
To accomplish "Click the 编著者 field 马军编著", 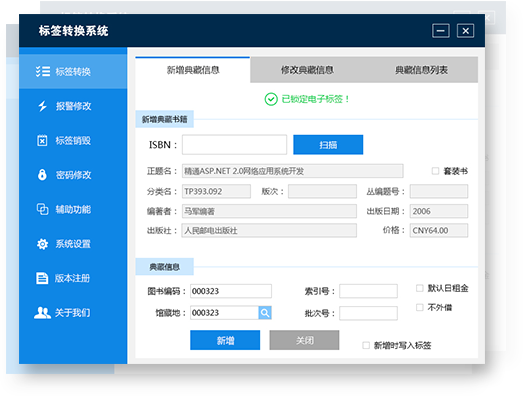I will (269, 211).
